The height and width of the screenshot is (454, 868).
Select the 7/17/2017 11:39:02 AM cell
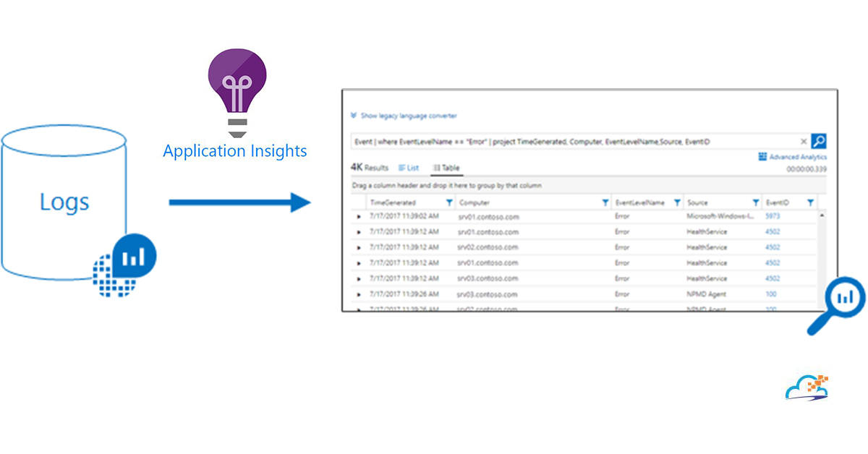tap(403, 216)
